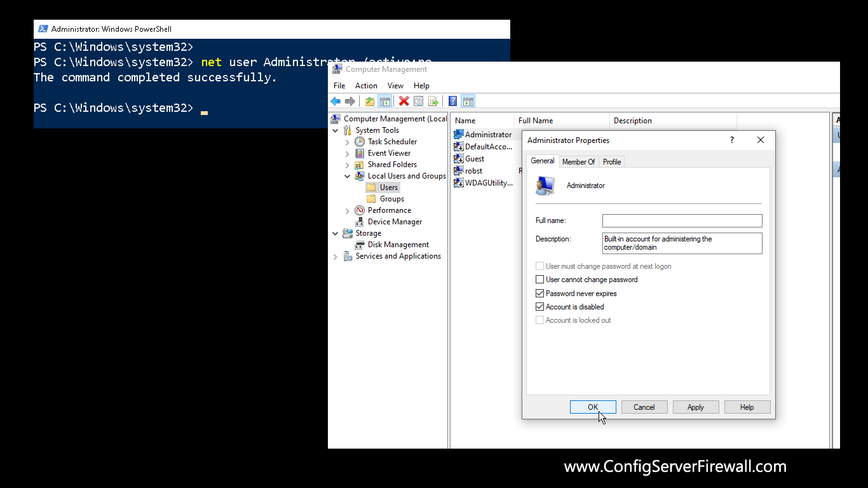Click the DefaultAccount user icon
The width and height of the screenshot is (868, 488).
pos(459,147)
